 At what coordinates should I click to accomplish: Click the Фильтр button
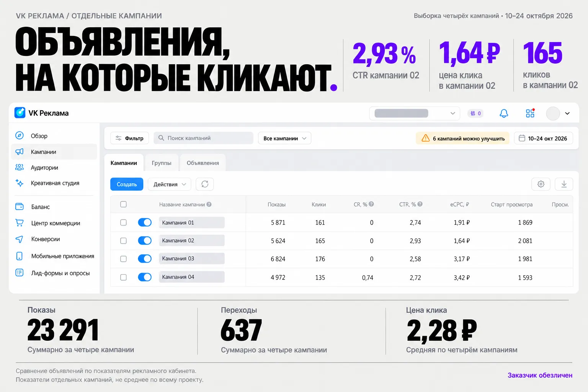click(x=130, y=138)
